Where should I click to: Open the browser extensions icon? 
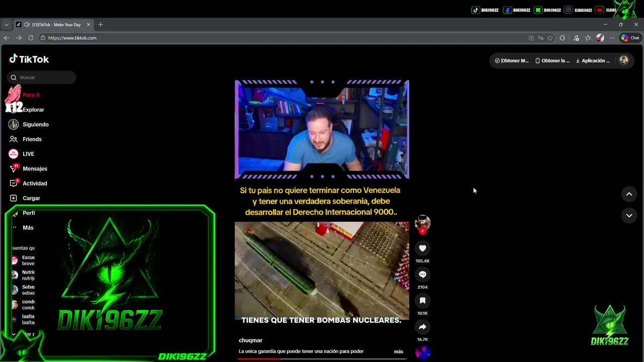(x=562, y=38)
